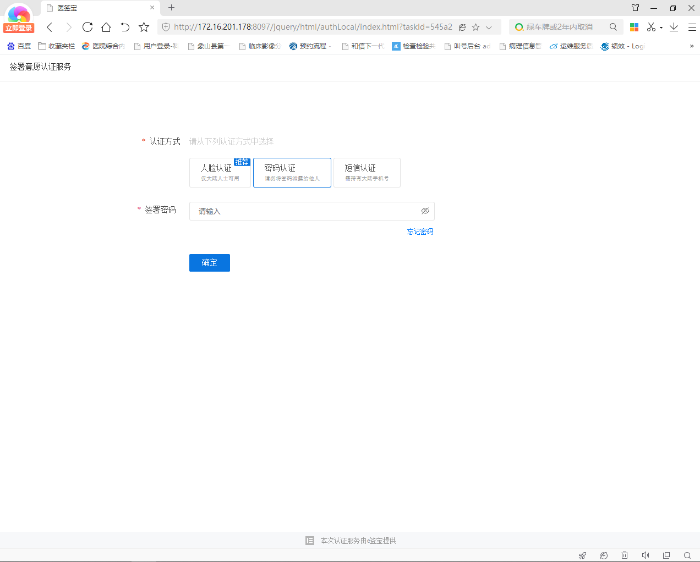Viewport: 700px width, 562px height.
Task: Click the undo close tab icon
Action: pos(124,27)
